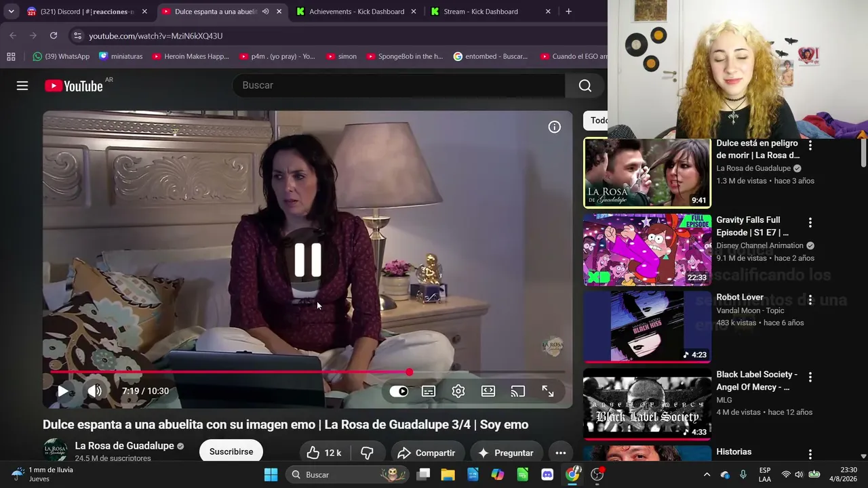Open the tab search dropdown arrow
This screenshot has height=488, width=868.
click(11, 12)
